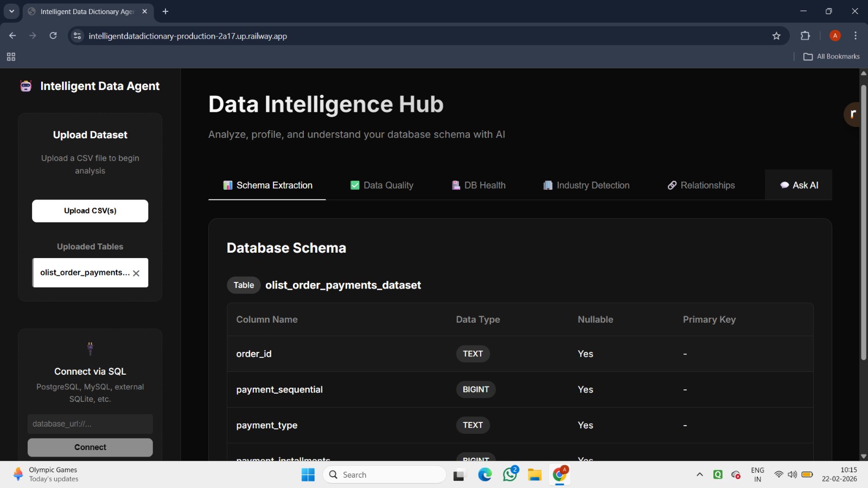Show hidden system tray icons

(x=700, y=475)
